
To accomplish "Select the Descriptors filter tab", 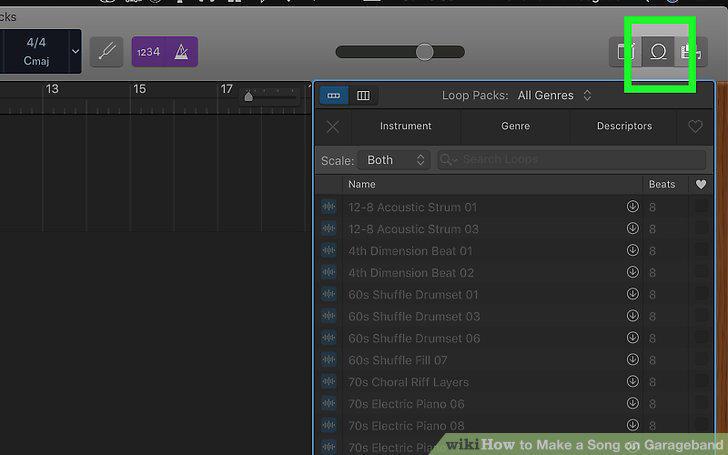I will (x=624, y=126).
